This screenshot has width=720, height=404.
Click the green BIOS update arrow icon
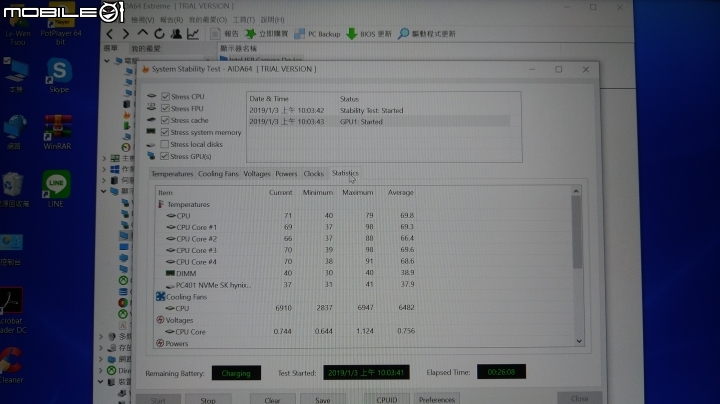352,34
